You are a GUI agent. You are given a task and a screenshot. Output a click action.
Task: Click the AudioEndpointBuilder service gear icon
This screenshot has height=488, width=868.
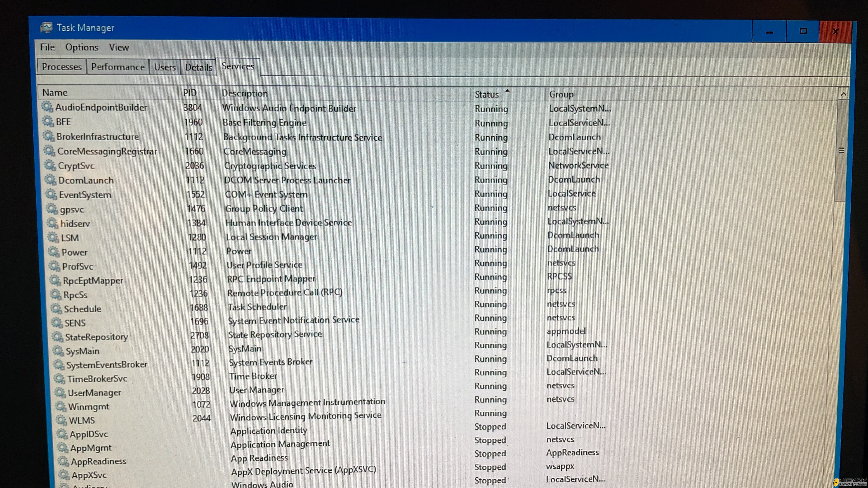point(47,107)
